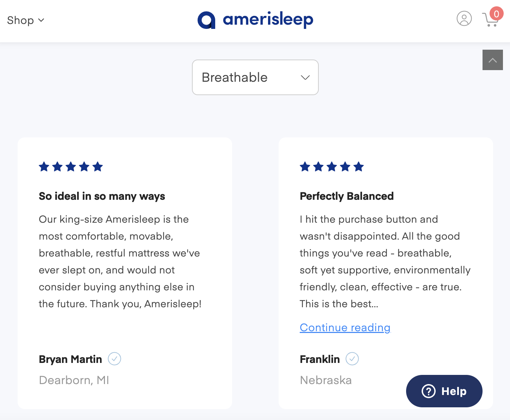The height and width of the screenshot is (420, 510).
Task: Expand the Breathable filter dropdown
Action: pyautogui.click(x=255, y=78)
